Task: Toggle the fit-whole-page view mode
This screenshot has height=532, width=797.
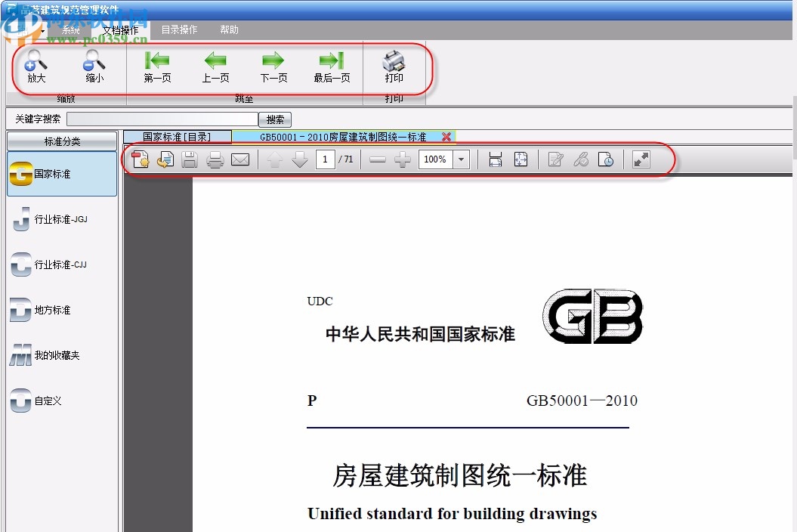Action: point(521,159)
